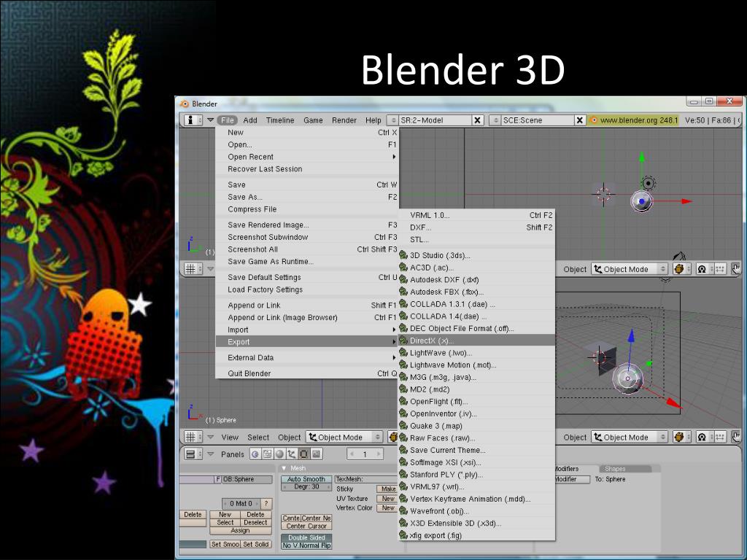Switch to Scene context icon in Panels
The height and width of the screenshot is (560, 747).
tap(317, 454)
